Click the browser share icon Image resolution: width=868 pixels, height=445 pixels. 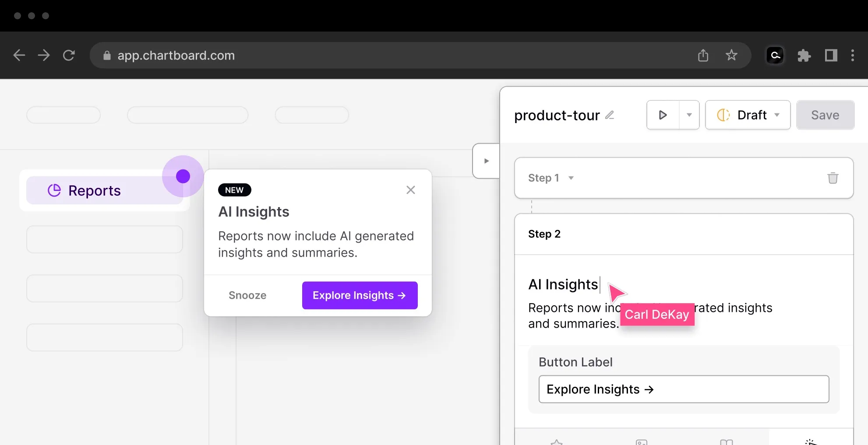(703, 55)
